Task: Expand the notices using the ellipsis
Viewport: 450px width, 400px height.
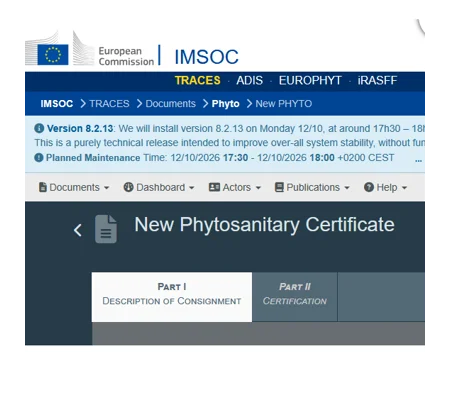Action: pyautogui.click(x=419, y=160)
